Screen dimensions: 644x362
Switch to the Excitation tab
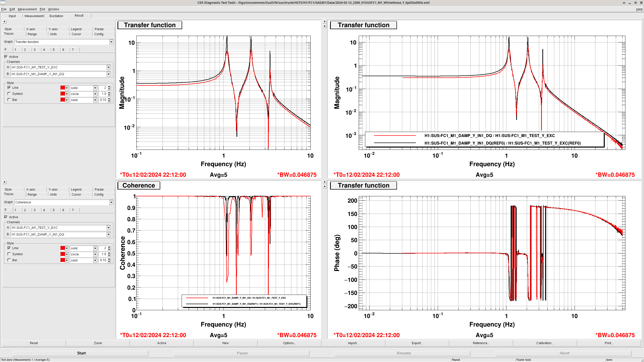(56, 16)
